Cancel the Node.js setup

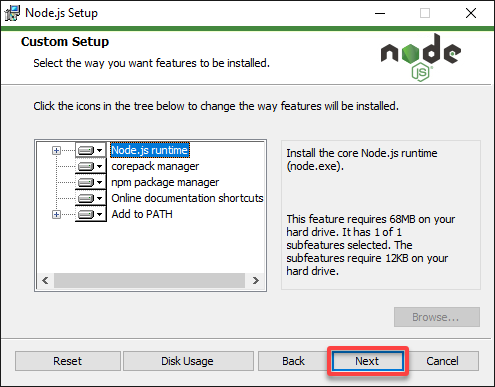(442, 361)
